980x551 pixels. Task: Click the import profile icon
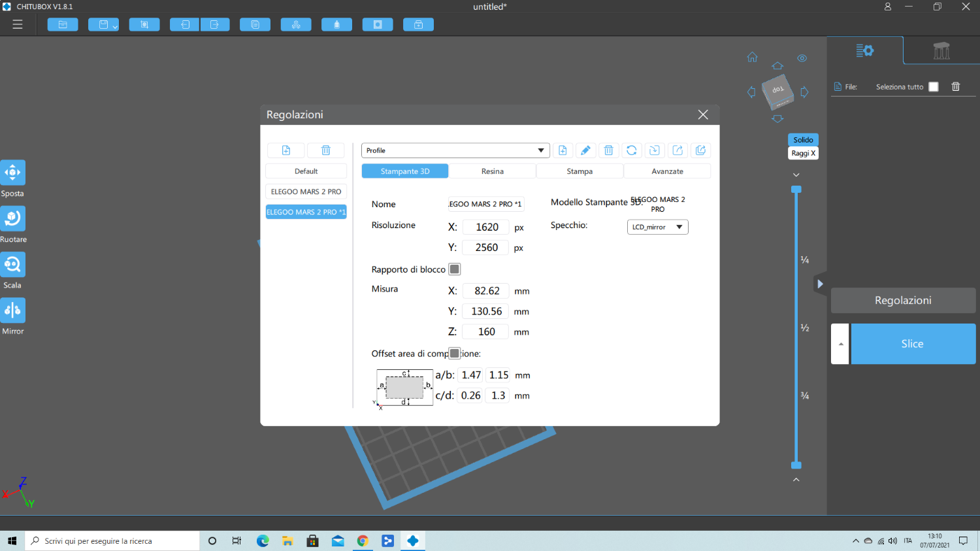(655, 150)
